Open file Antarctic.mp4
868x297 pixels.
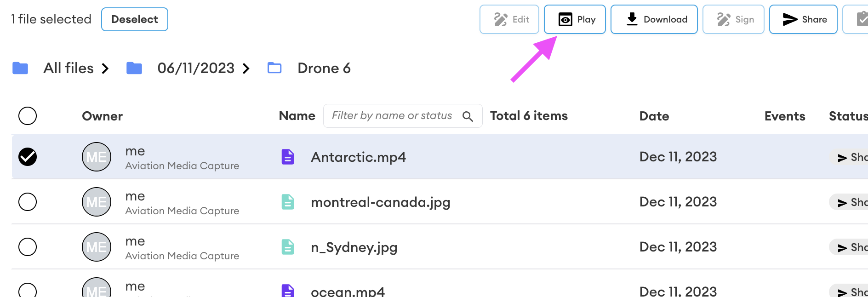click(358, 157)
